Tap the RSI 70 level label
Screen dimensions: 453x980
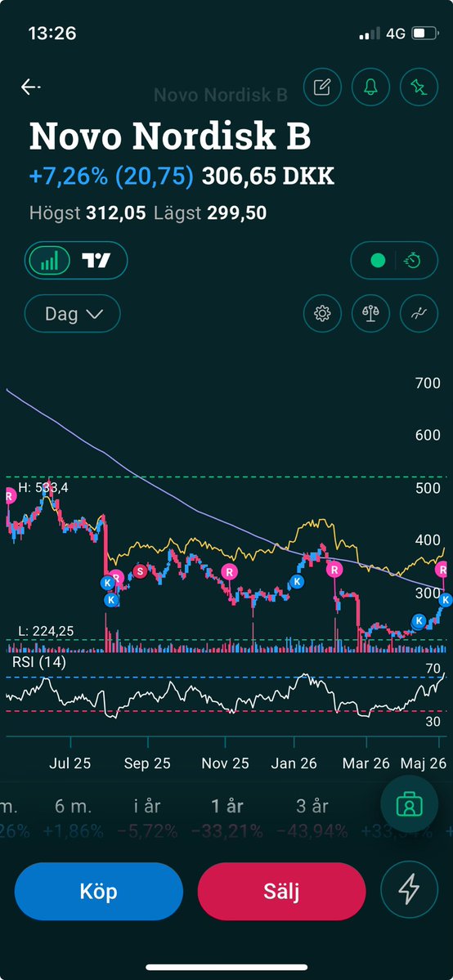tap(433, 669)
